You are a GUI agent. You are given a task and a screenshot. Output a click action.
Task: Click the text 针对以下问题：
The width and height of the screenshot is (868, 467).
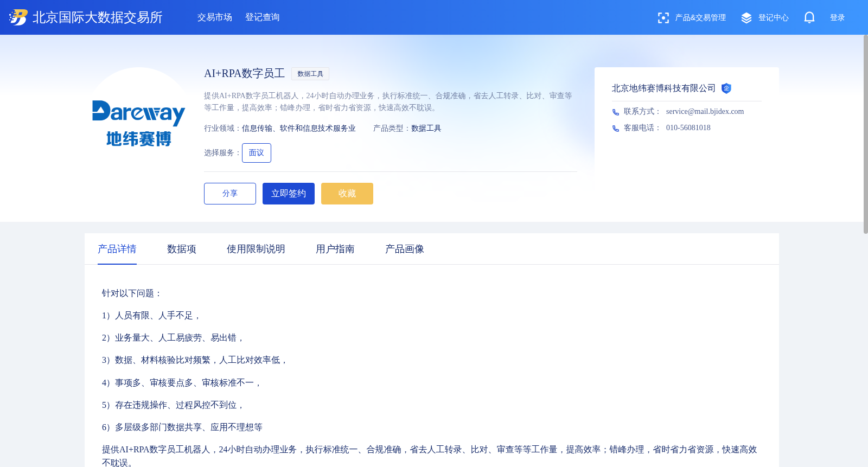pyautogui.click(x=132, y=293)
